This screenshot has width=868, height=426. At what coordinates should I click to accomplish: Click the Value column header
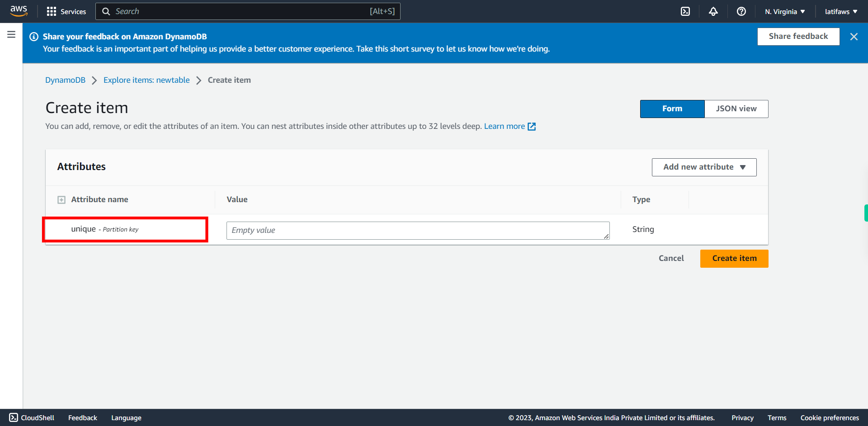237,199
